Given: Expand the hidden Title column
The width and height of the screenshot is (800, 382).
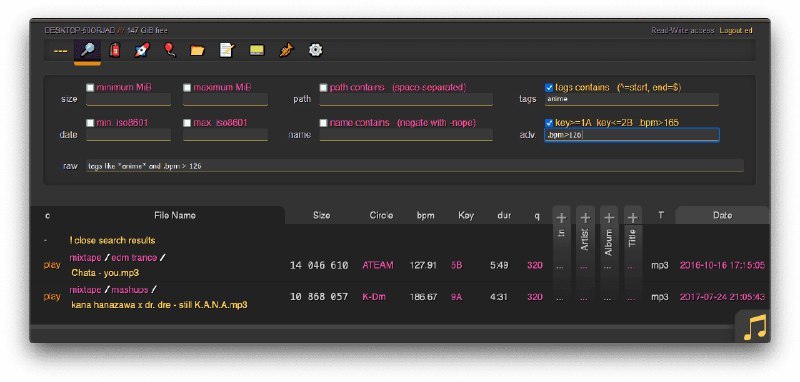Looking at the screenshot, I should pyautogui.click(x=633, y=218).
